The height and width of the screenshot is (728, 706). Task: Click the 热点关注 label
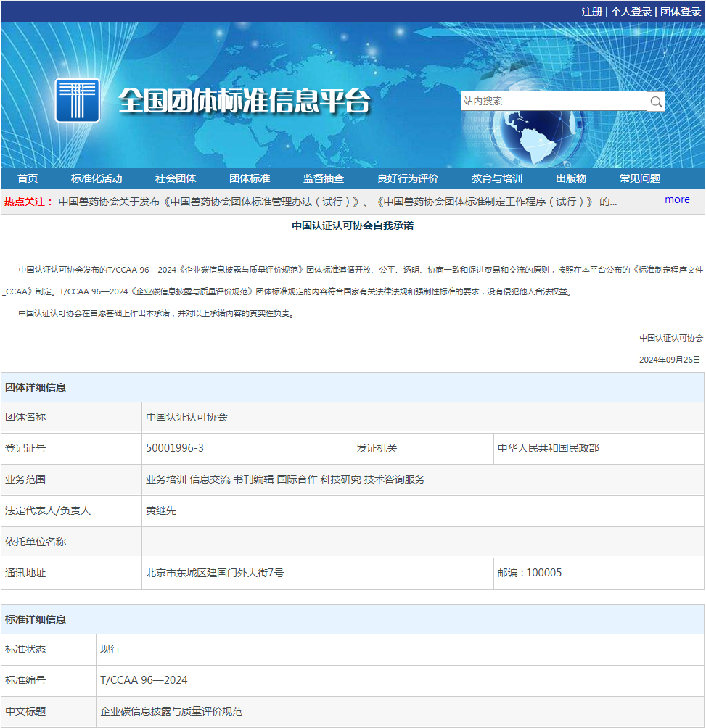[28, 202]
